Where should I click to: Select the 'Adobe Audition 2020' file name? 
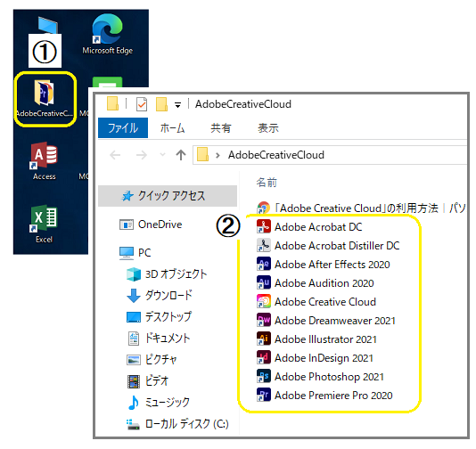pyautogui.click(x=324, y=283)
